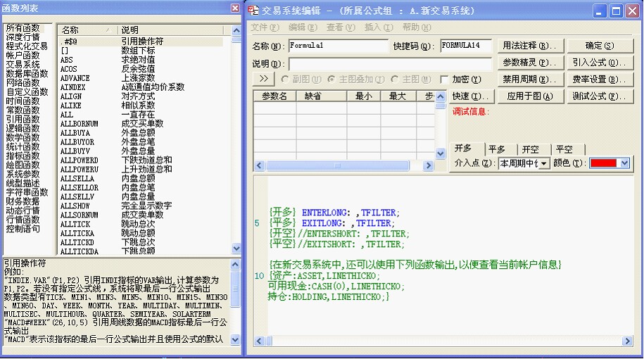This screenshot has height=359, width=644.
Task: Click the 用法注释 button
Action: (530, 46)
